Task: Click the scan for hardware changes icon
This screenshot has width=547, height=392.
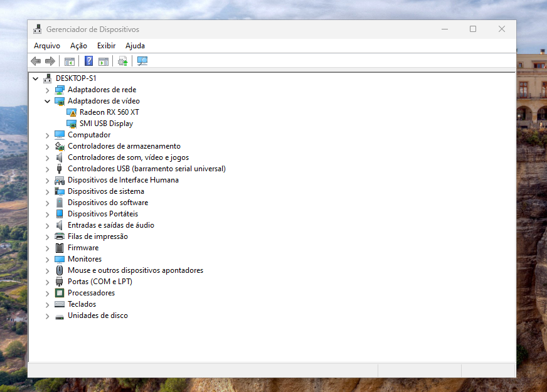Action: 142,61
